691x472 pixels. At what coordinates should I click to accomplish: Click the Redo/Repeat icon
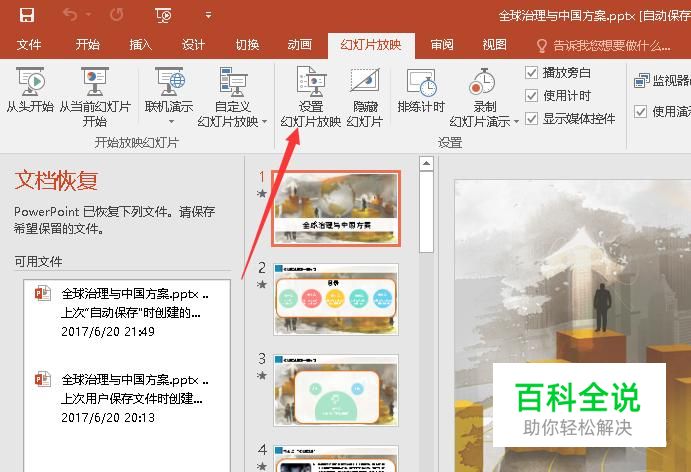[117, 15]
